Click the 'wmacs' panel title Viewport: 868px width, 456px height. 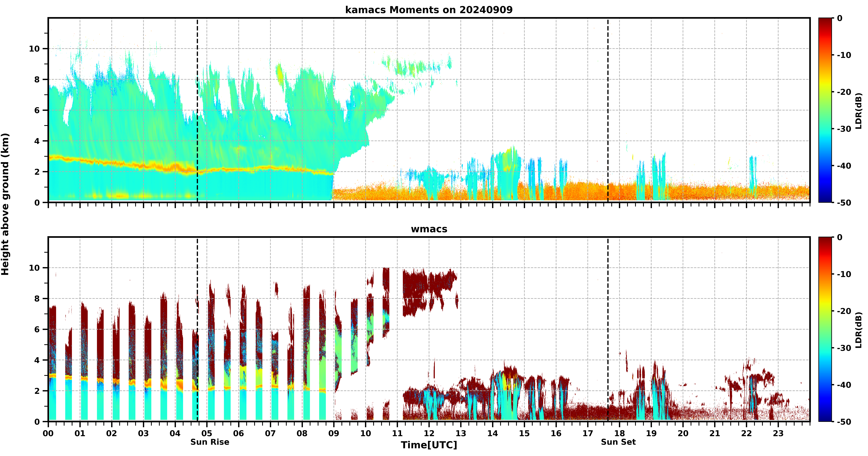pyautogui.click(x=429, y=229)
